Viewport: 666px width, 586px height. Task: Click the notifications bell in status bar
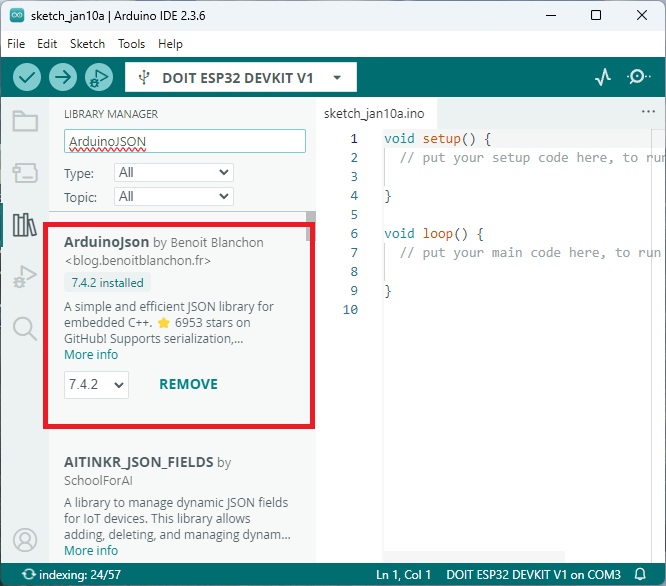click(640, 575)
